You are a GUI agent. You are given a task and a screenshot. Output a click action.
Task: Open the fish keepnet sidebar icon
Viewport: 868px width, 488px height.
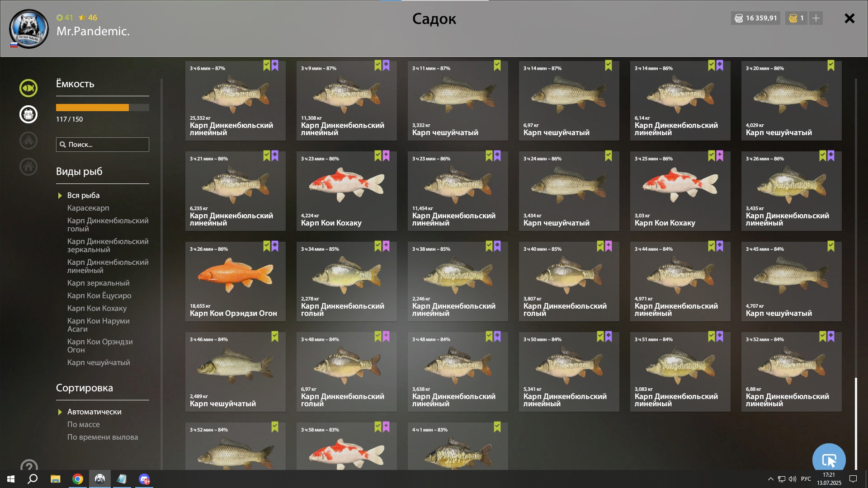28,88
